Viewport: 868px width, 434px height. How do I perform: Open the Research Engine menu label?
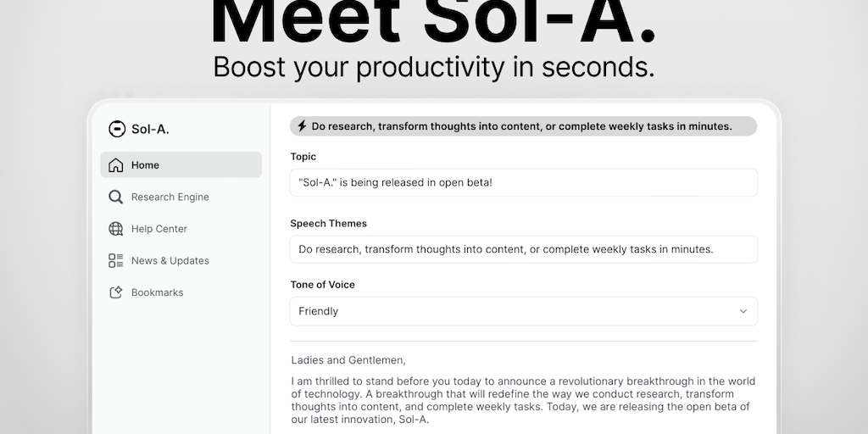pos(170,197)
